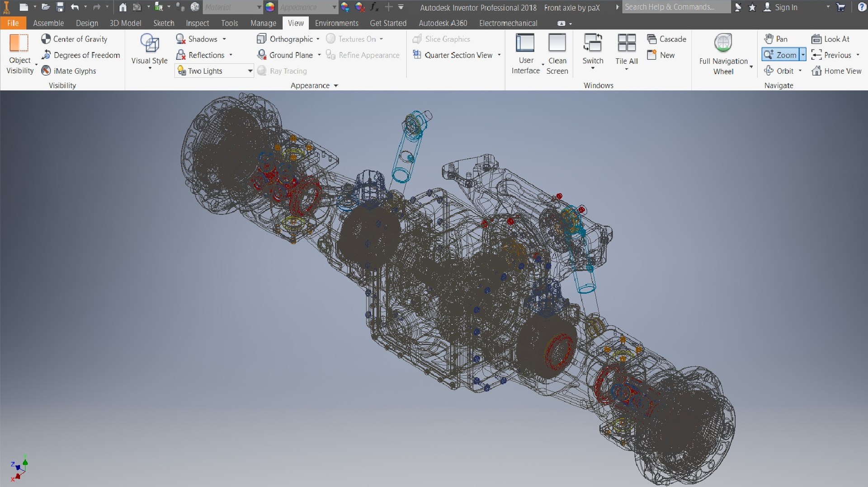Open the Environments tab
Image resolution: width=868 pixels, height=487 pixels.
pyautogui.click(x=337, y=23)
